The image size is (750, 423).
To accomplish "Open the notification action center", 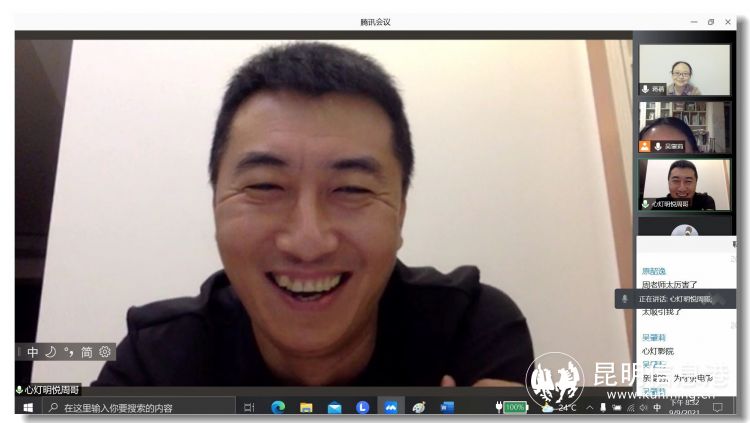I will 717,407.
